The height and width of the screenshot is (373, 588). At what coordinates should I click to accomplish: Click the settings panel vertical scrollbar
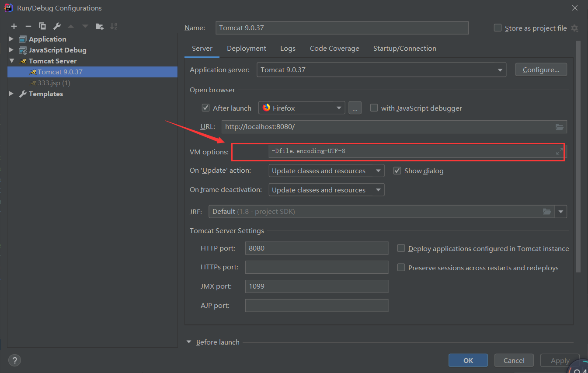pos(578,157)
